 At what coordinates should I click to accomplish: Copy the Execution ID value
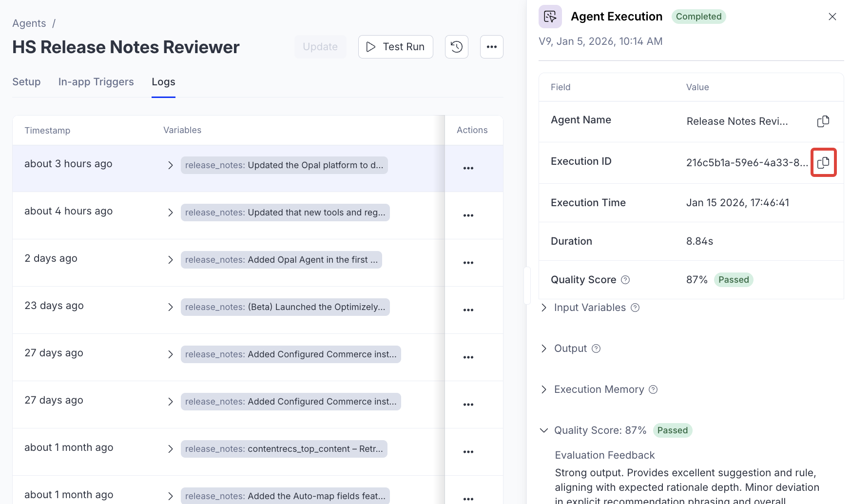823,162
